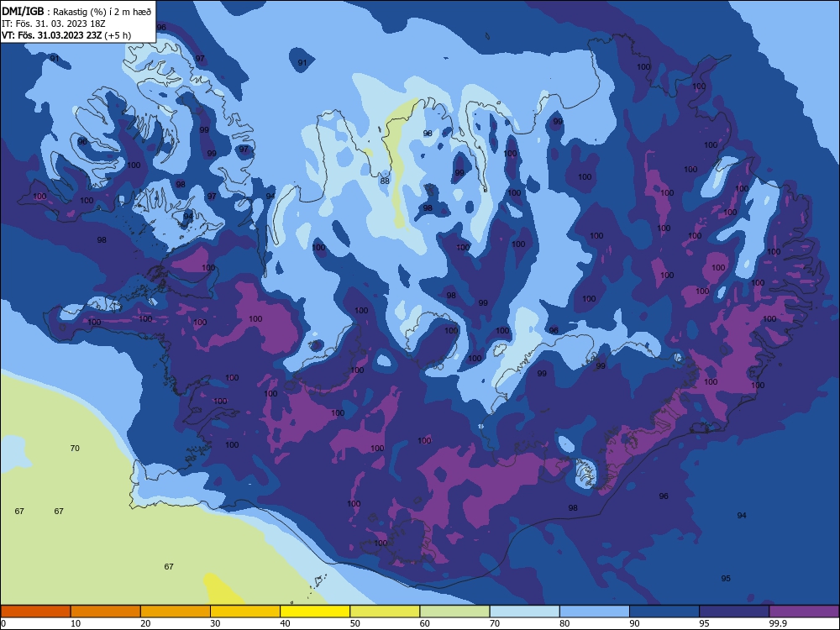The width and height of the screenshot is (840, 630).
Task: Click the '0' legend scale label
Action: coord(3,623)
